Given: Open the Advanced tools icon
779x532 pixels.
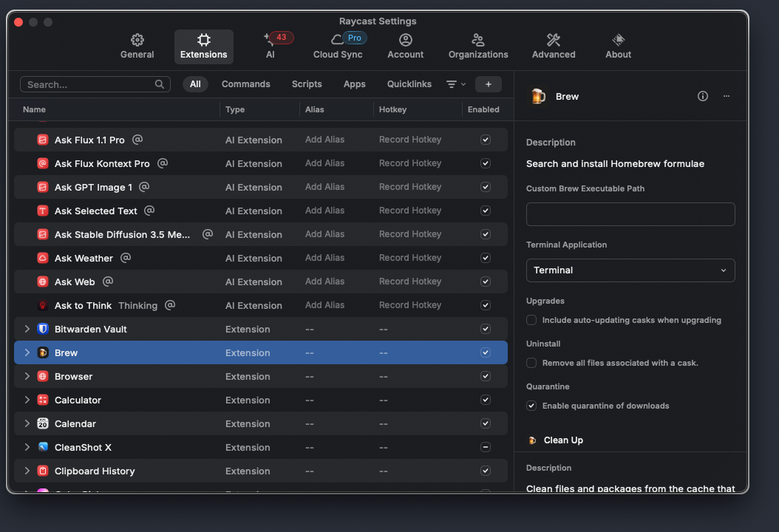Looking at the screenshot, I should pyautogui.click(x=554, y=40).
